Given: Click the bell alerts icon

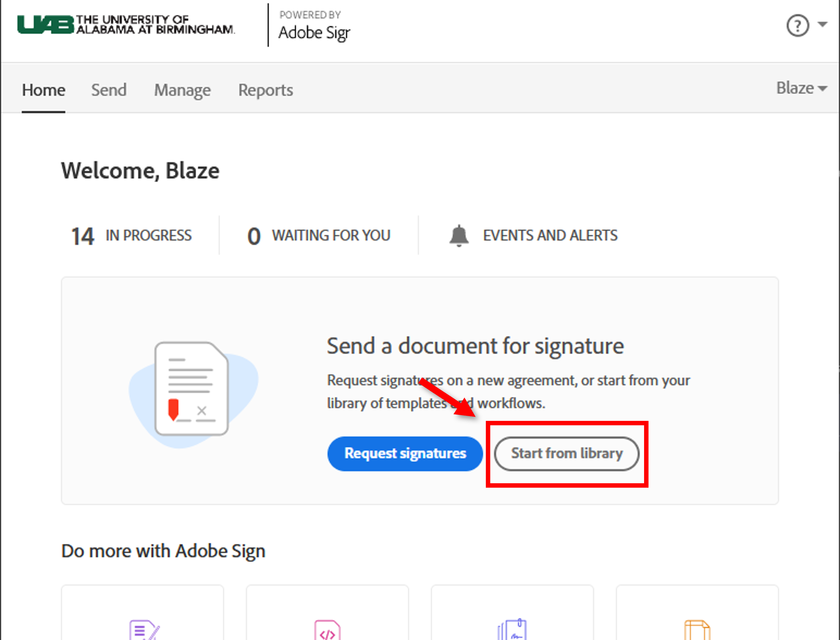Looking at the screenshot, I should pyautogui.click(x=459, y=235).
